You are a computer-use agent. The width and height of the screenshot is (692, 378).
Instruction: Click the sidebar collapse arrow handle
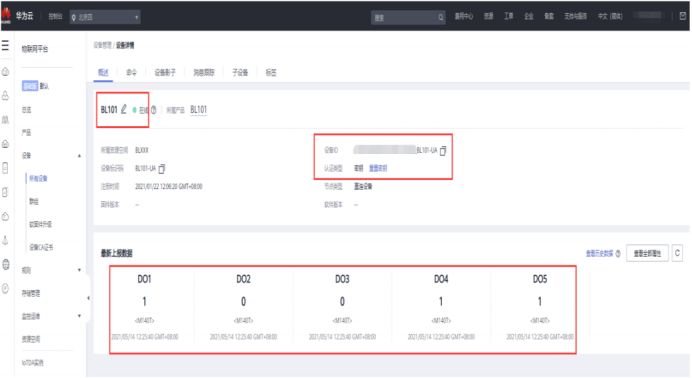click(88, 299)
